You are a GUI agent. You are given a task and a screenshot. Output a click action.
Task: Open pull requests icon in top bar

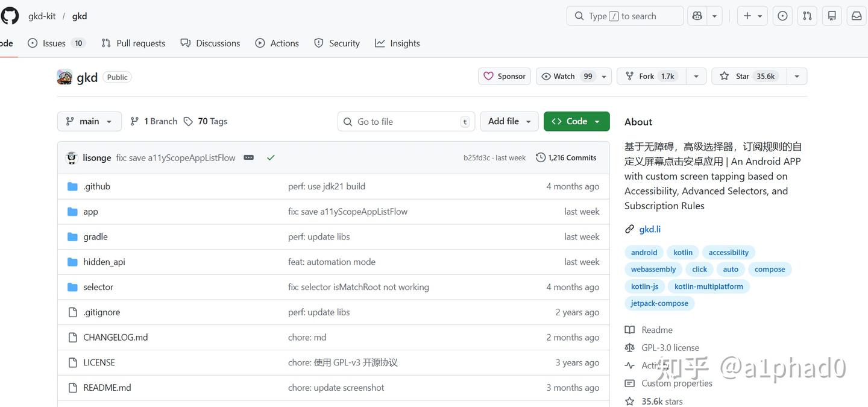click(x=807, y=16)
